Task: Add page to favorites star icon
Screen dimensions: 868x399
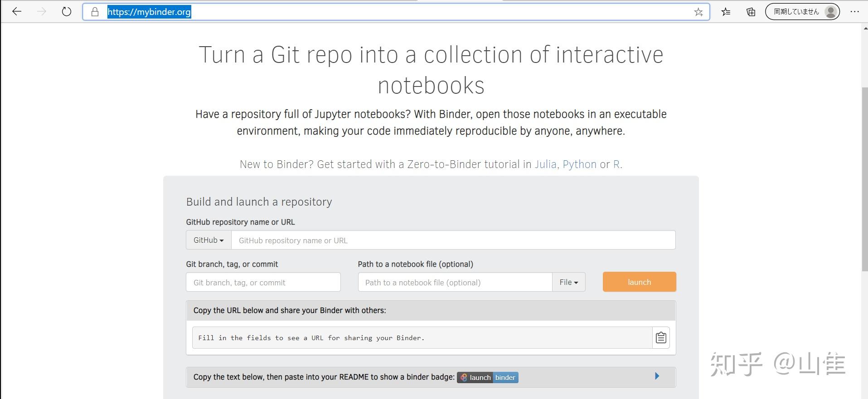Action: [698, 12]
